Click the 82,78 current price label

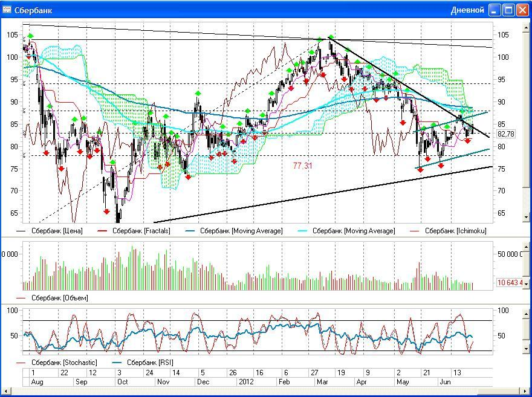(x=505, y=134)
